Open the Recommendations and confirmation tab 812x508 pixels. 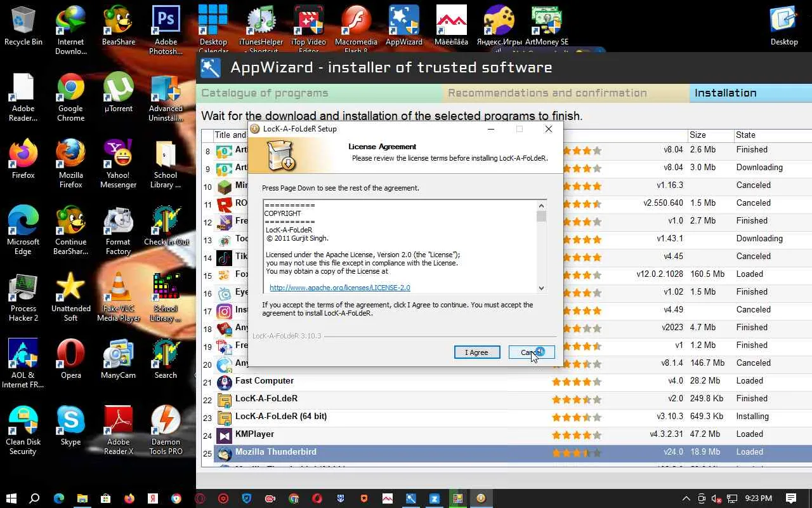[x=566, y=93]
